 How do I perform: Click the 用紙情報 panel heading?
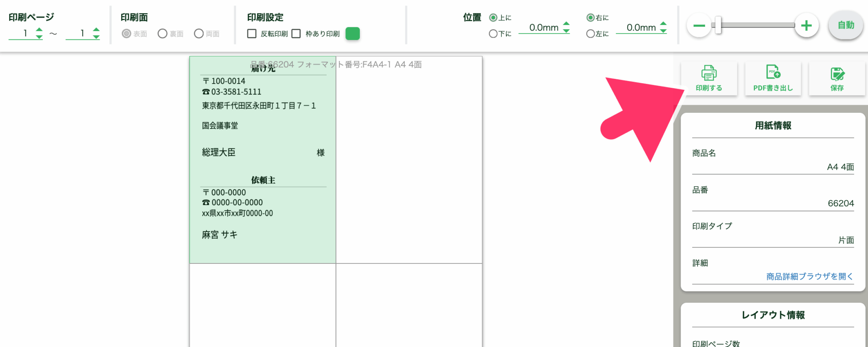tap(773, 126)
